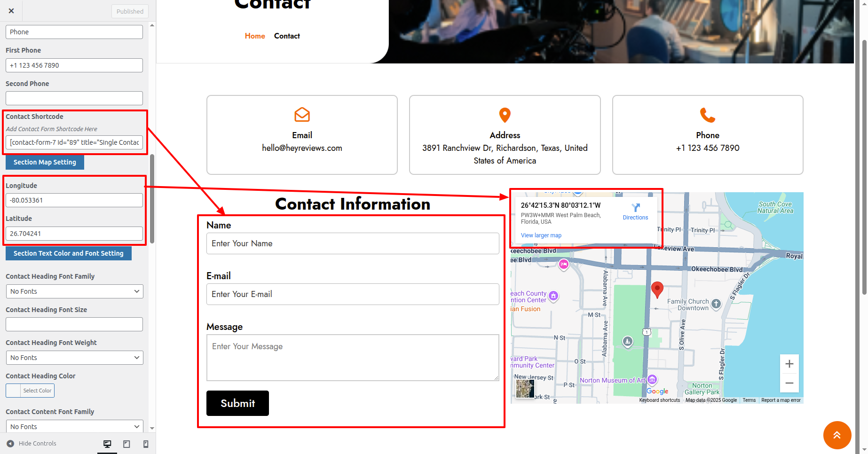Click the orange scroll-to-top arrow button

tap(837, 435)
